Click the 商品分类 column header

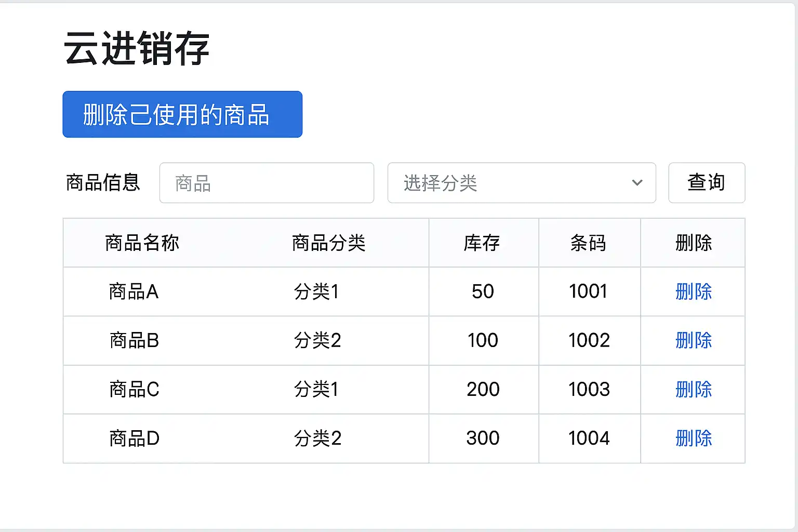(x=328, y=243)
